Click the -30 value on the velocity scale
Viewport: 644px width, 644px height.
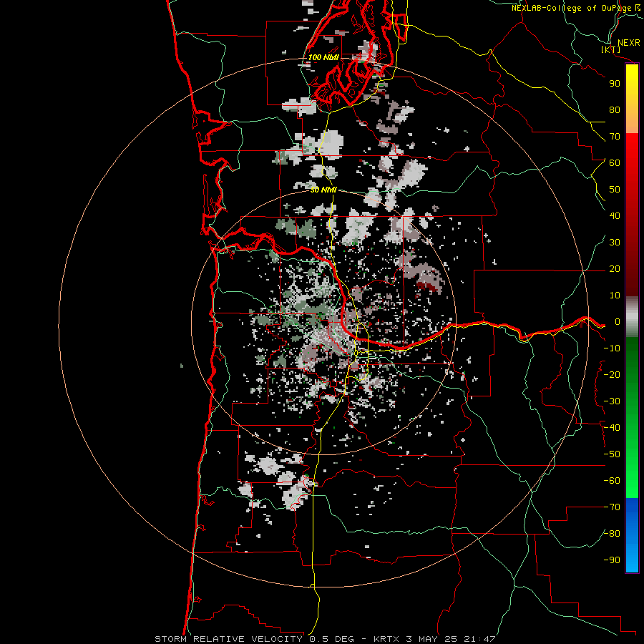pyautogui.click(x=612, y=401)
